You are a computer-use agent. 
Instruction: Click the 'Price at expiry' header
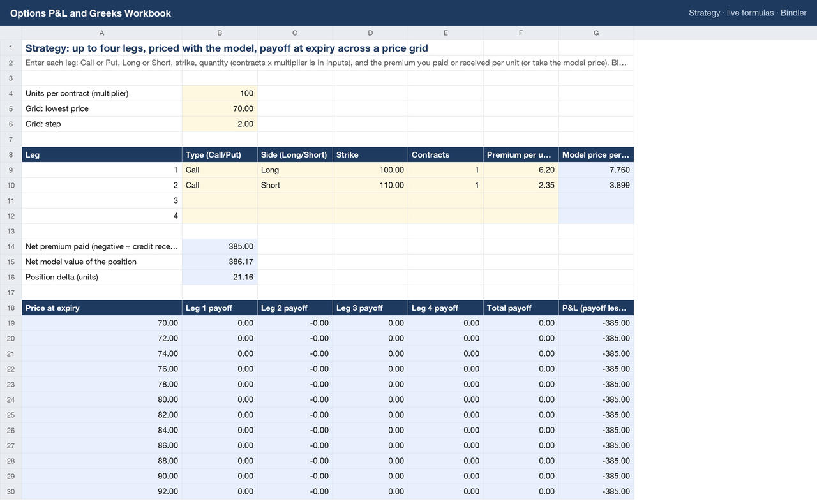pos(102,308)
